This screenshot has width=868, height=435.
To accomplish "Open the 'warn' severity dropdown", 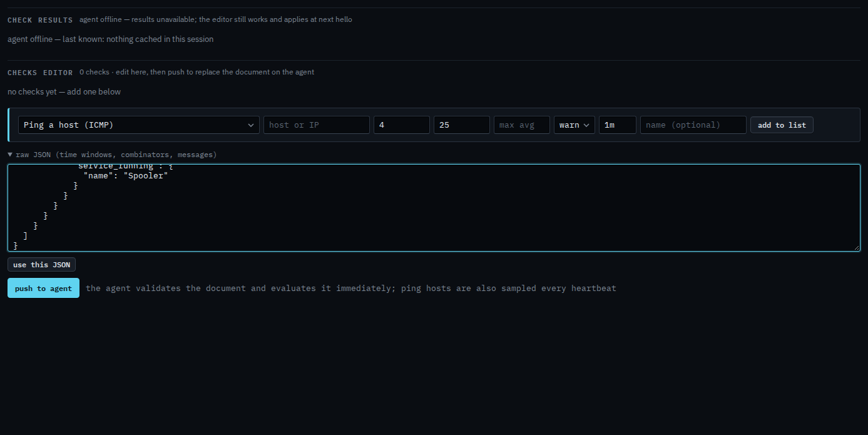I will tap(574, 125).
